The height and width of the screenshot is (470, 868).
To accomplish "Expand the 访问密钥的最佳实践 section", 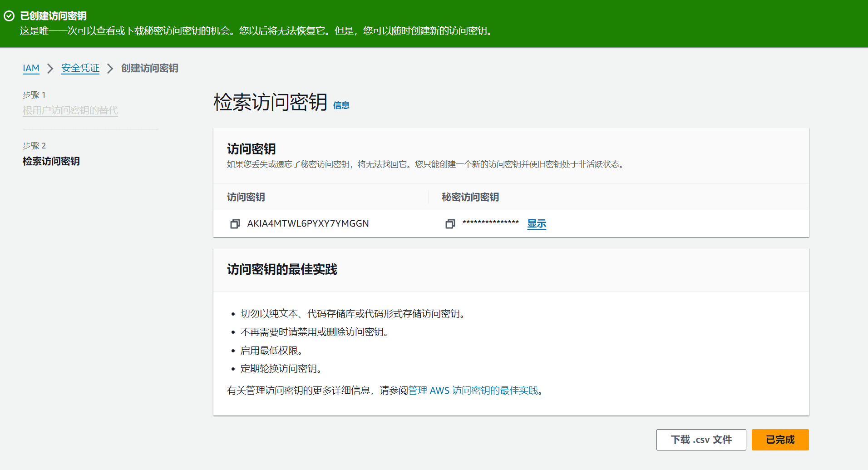I will point(281,269).
